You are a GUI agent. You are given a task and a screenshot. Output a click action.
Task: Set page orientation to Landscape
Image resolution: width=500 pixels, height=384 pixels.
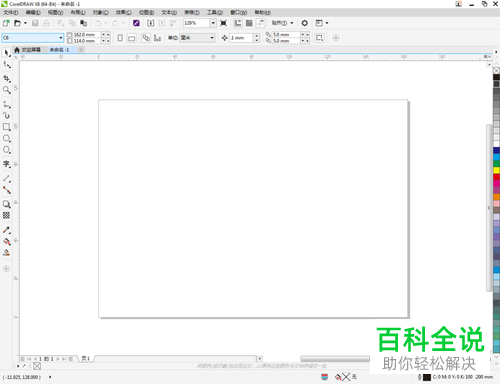pos(132,38)
